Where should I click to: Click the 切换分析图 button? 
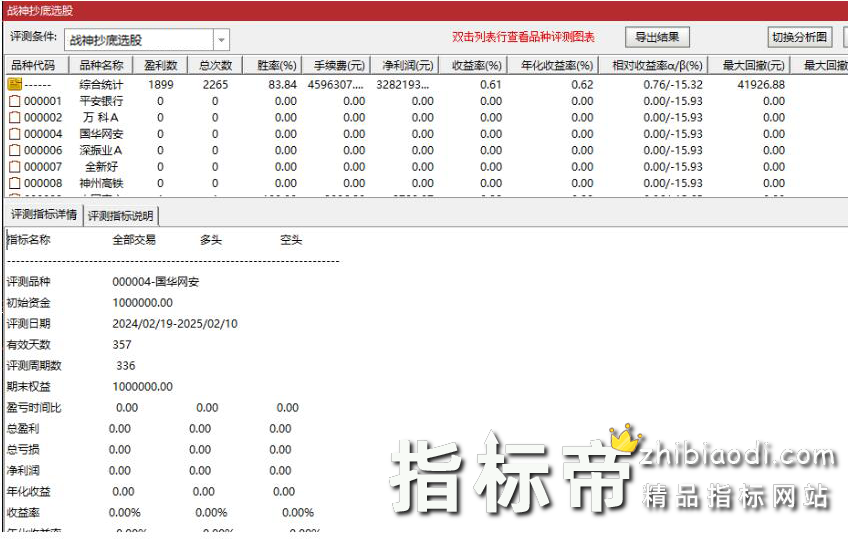coord(801,38)
